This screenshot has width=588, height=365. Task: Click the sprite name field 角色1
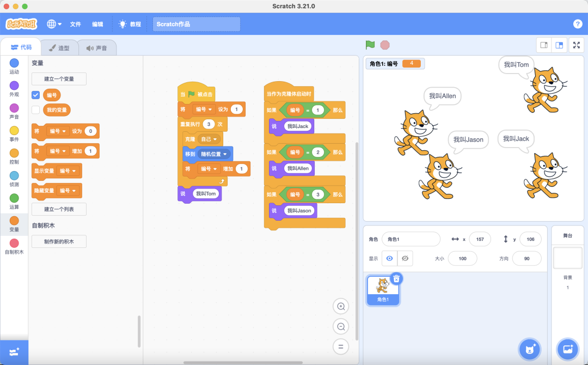click(411, 239)
